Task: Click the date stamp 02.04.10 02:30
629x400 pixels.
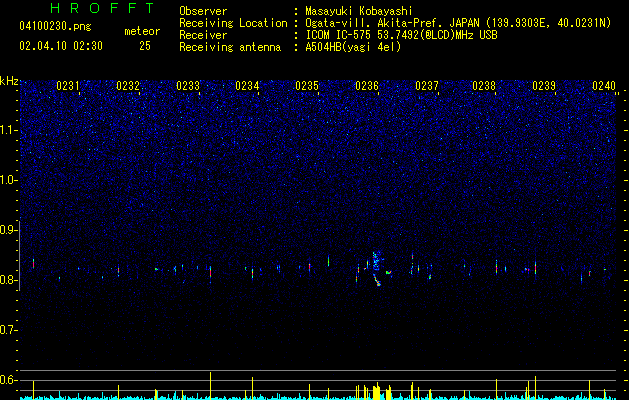Action: pos(61,46)
